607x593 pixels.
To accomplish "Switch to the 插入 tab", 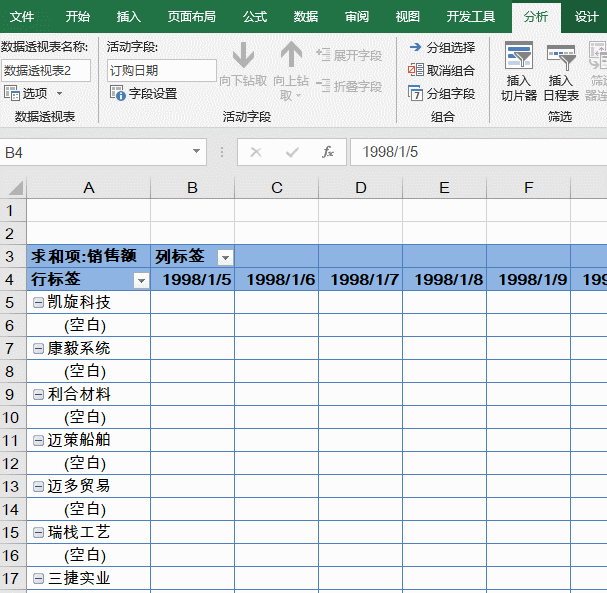I will [129, 17].
